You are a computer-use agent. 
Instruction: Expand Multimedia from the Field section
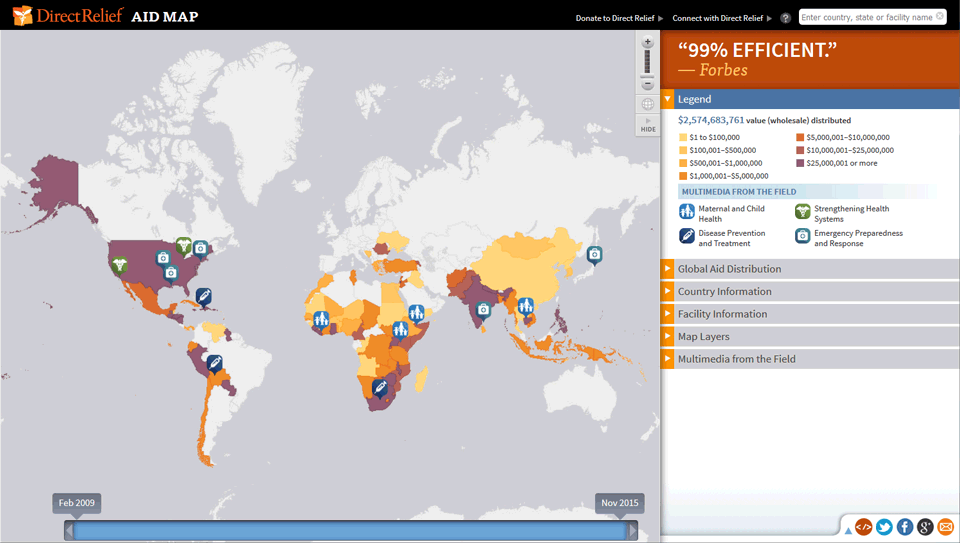pyautogui.click(x=810, y=359)
